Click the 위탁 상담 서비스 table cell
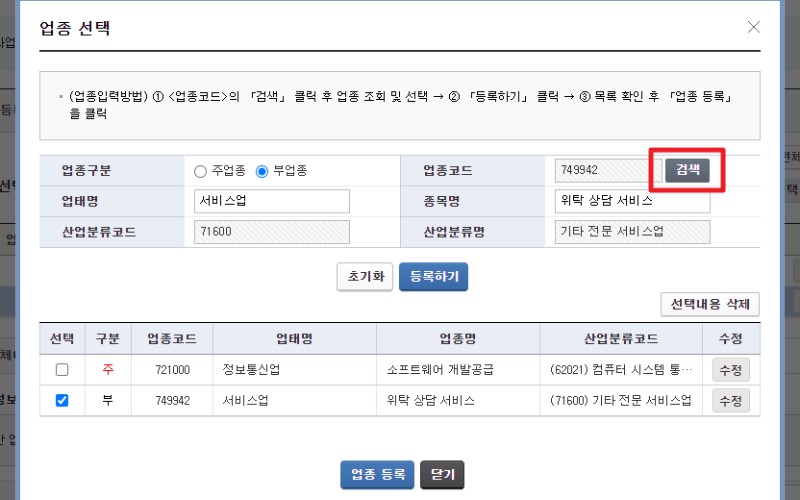 458,401
